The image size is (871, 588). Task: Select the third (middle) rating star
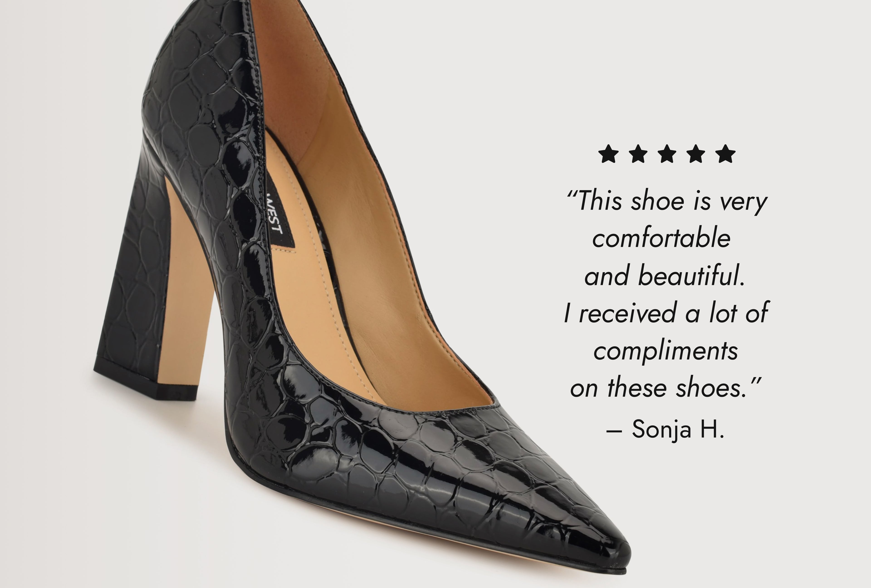point(667,154)
